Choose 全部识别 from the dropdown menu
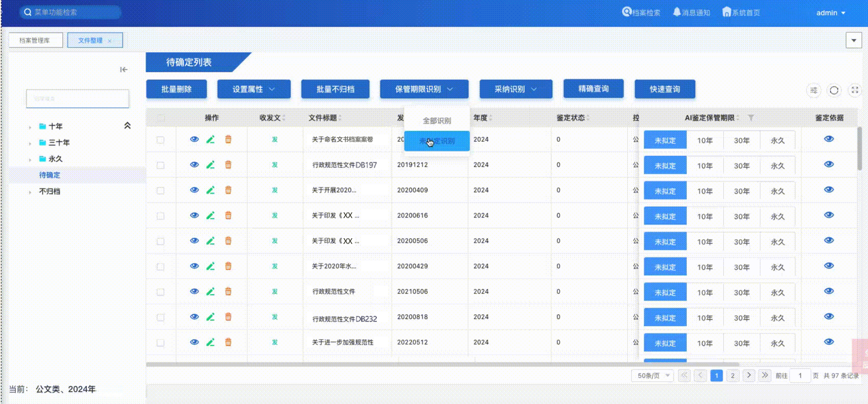The height and width of the screenshot is (404, 868). (x=437, y=121)
